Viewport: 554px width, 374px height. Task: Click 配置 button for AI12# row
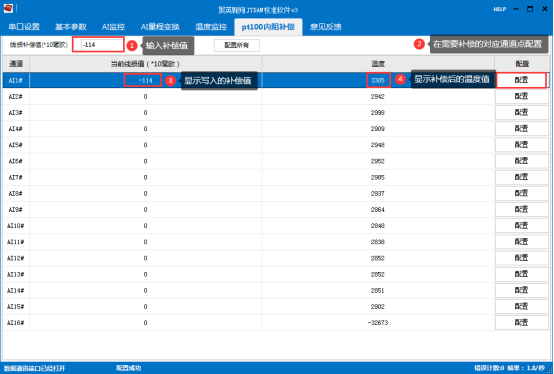tap(521, 258)
